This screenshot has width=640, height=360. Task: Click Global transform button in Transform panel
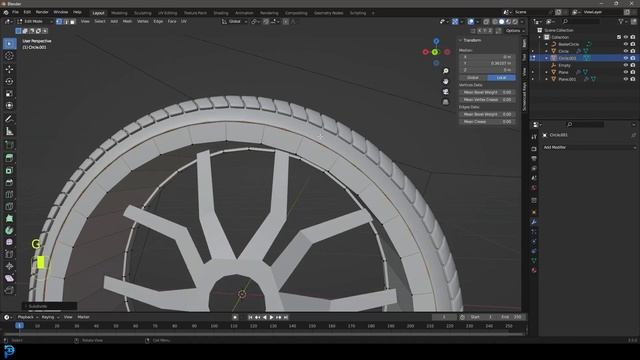473,78
